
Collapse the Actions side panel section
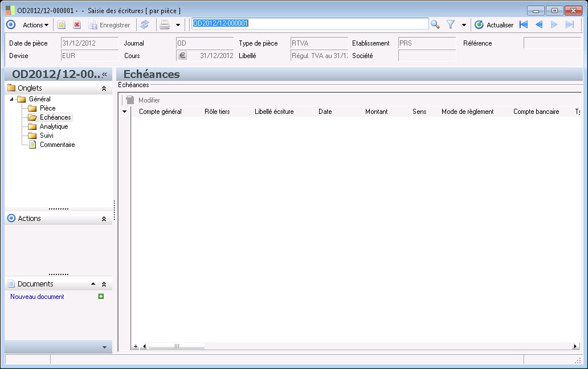[104, 219]
